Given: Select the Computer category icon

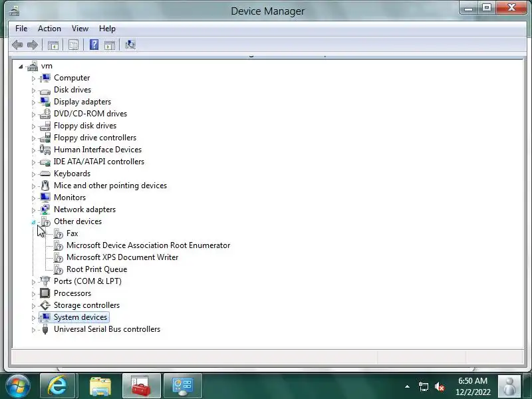Looking at the screenshot, I should pos(45,78).
